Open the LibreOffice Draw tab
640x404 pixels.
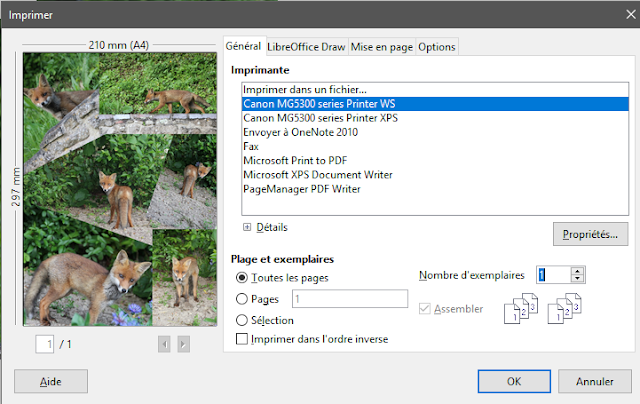pyautogui.click(x=307, y=47)
